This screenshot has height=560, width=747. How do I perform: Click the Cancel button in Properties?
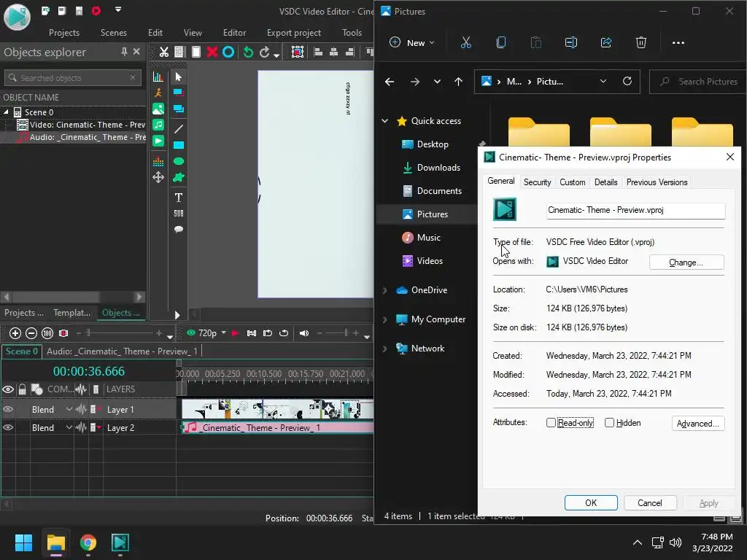[x=650, y=503]
